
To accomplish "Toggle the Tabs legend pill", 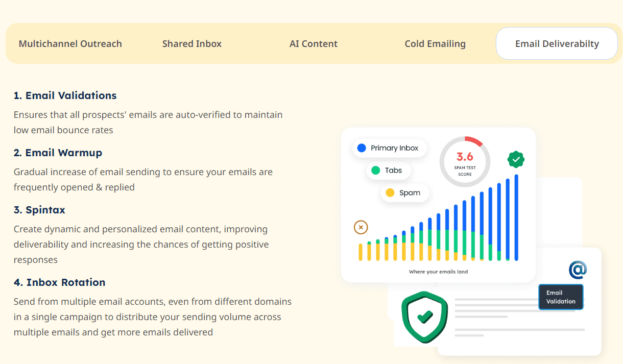I will pos(388,170).
